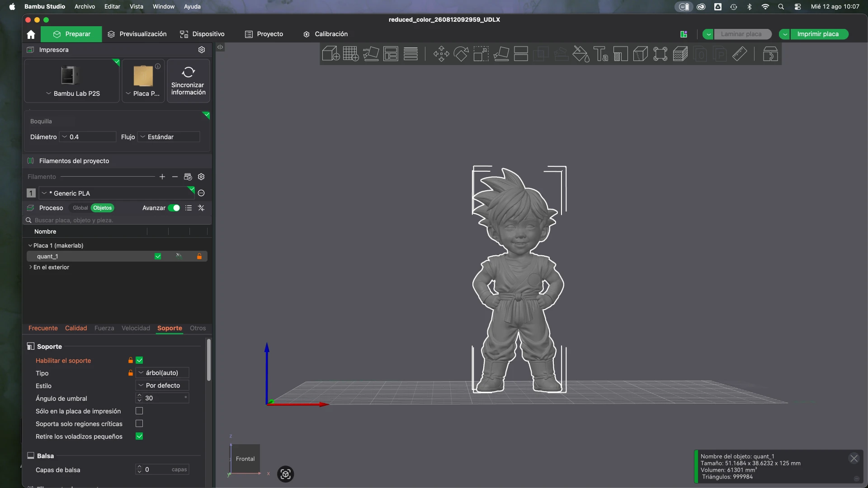
Task: Collapse the sidebar panel arrow
Action: click(x=220, y=47)
